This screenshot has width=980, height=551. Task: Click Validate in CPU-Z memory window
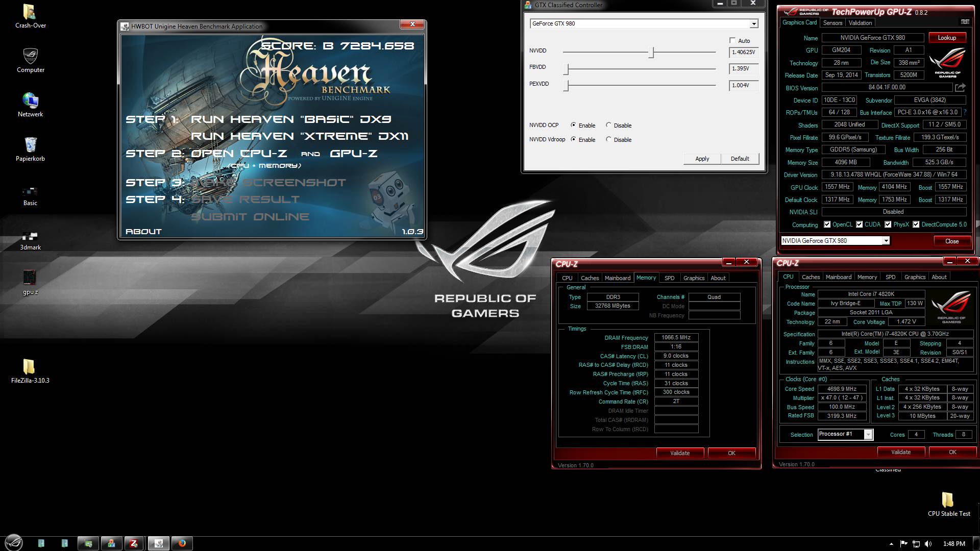pos(680,453)
